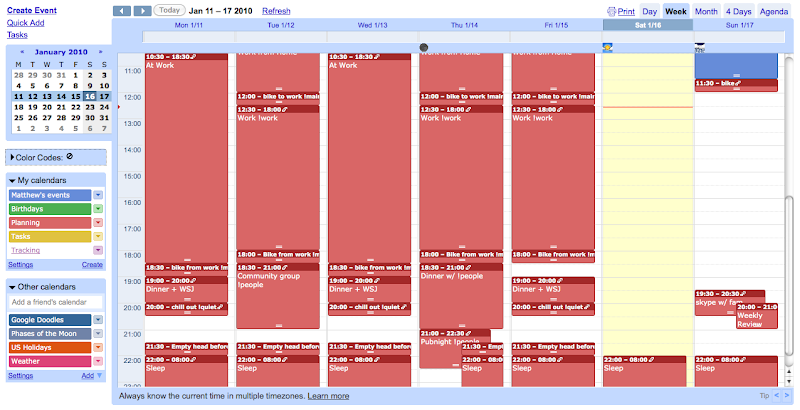Click the printer icon beside Print
The width and height of the screenshot is (800, 410).
(611, 11)
